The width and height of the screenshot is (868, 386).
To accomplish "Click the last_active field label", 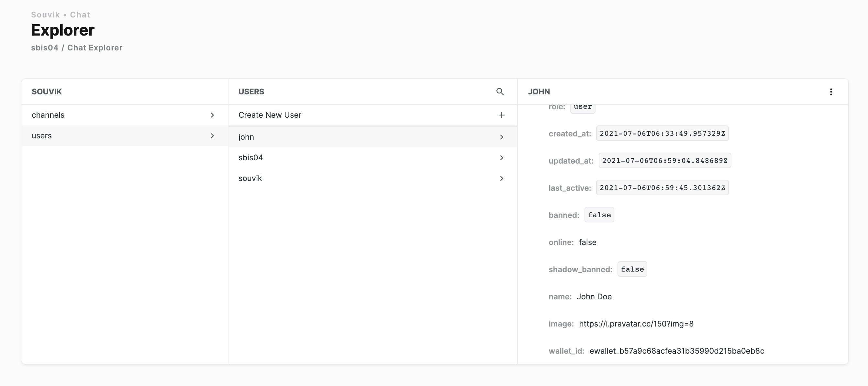I will 570,188.
